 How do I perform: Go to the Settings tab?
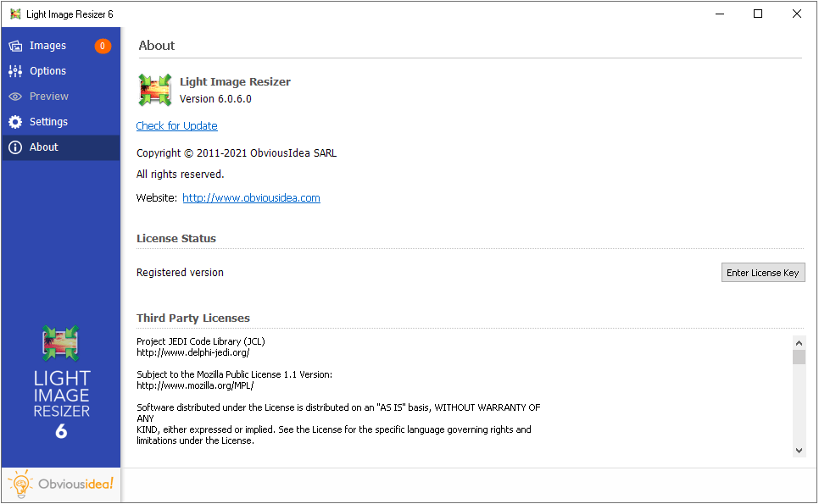pyautogui.click(x=48, y=122)
